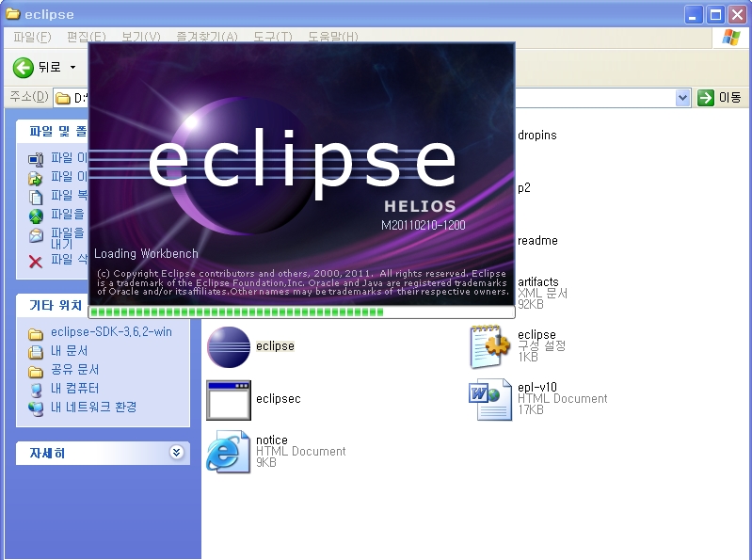Click the green Back arrow icon
752x560 pixels.
(x=23, y=68)
